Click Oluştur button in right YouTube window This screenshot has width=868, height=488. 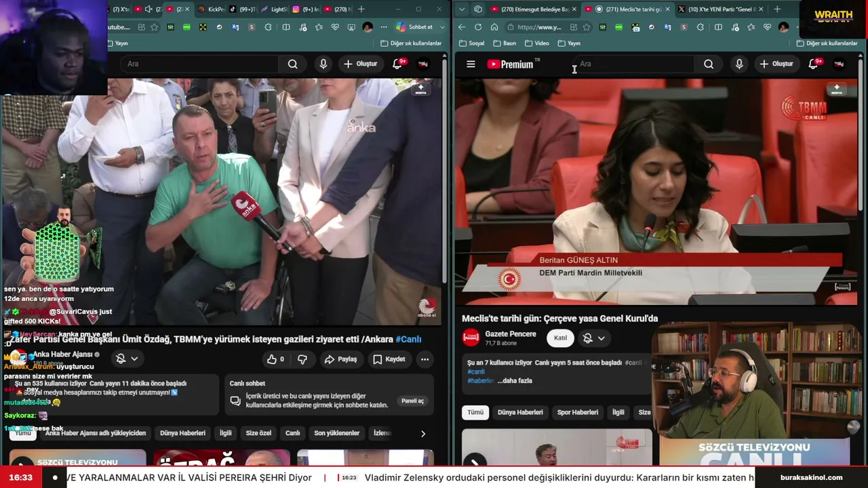click(x=776, y=64)
